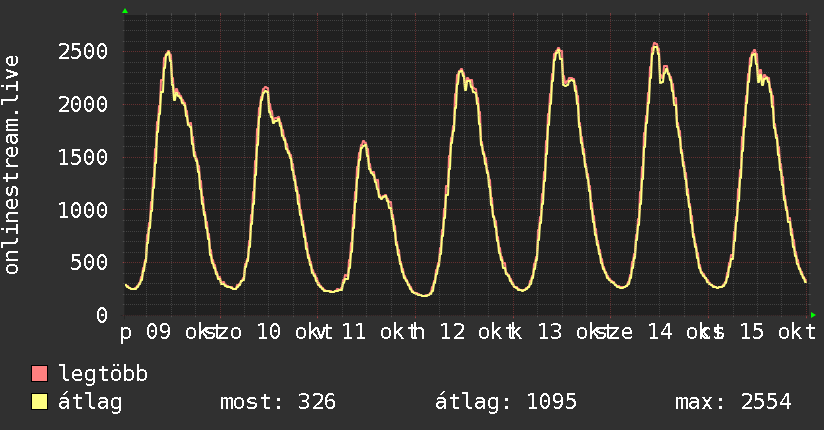Select the 500 y-axis label

[x=89, y=262]
